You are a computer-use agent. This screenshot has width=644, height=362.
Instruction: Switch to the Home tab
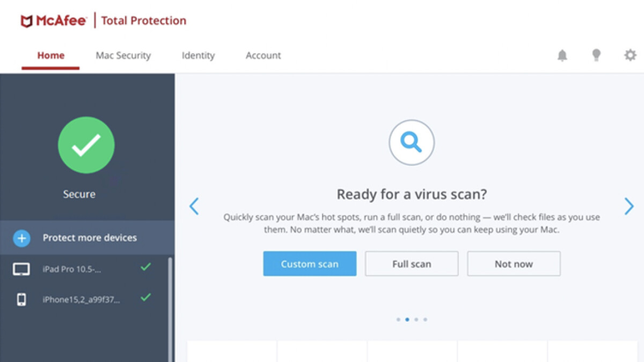50,55
